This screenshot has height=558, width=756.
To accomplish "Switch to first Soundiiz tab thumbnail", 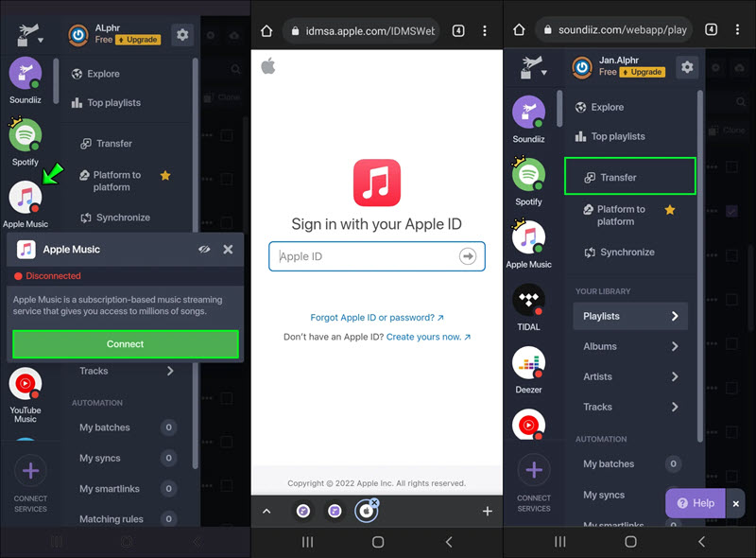I will point(303,511).
